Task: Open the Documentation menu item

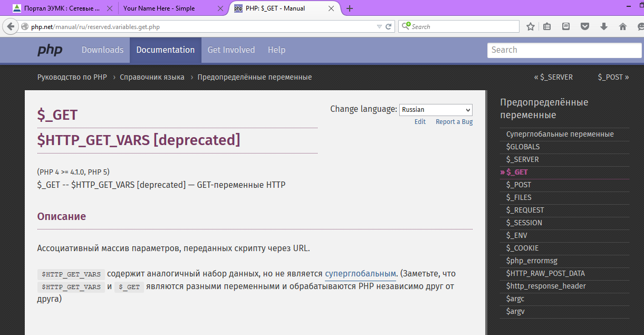Action: [x=166, y=50]
